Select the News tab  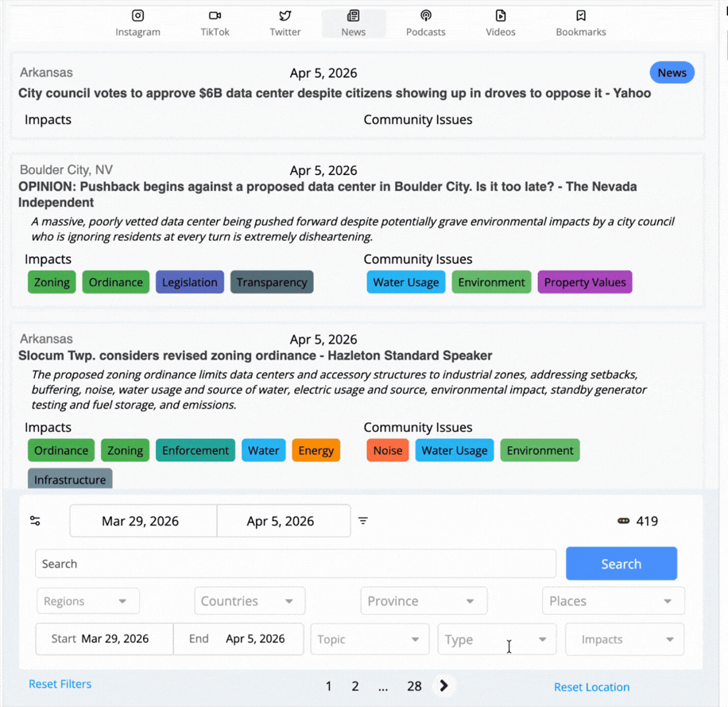353,23
